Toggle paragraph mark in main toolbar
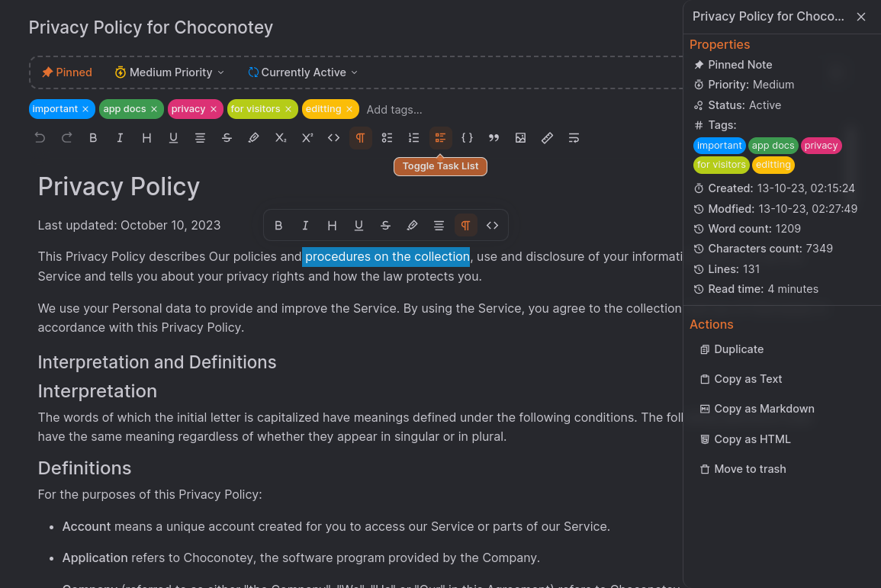 [360, 137]
